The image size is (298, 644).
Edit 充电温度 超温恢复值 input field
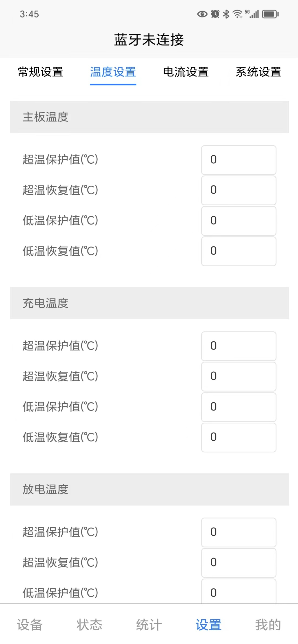tap(239, 376)
